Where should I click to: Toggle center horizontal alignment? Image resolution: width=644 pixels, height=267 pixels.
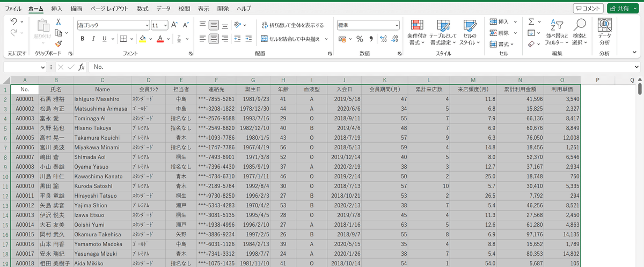(x=214, y=39)
